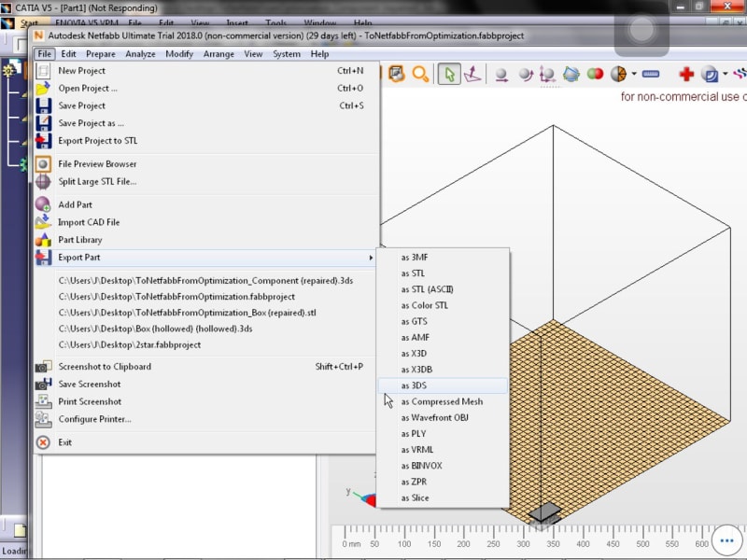Select Save Project as ... entry

[206, 123]
